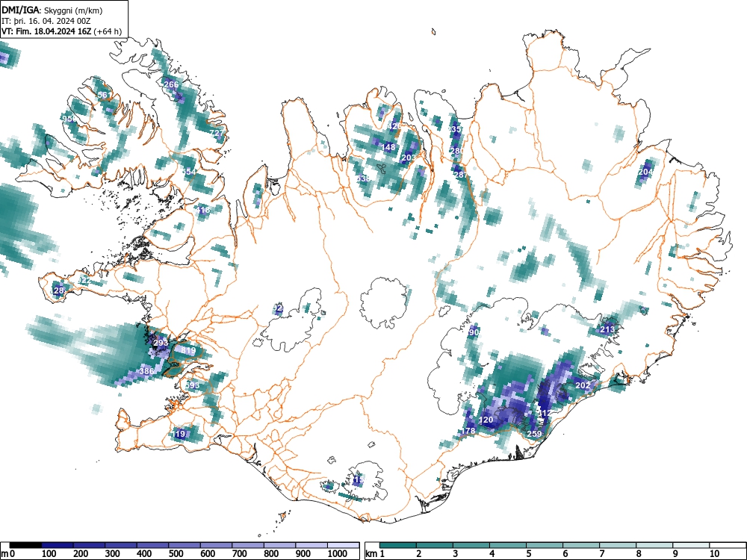Image resolution: width=747 pixels, height=560 pixels.
Task: Select the 148 visibility value
Action: (388, 147)
